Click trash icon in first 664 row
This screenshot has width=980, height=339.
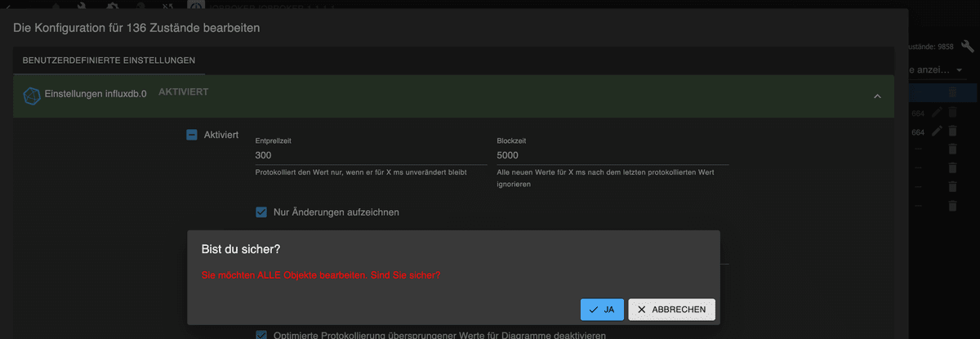[x=951, y=113]
